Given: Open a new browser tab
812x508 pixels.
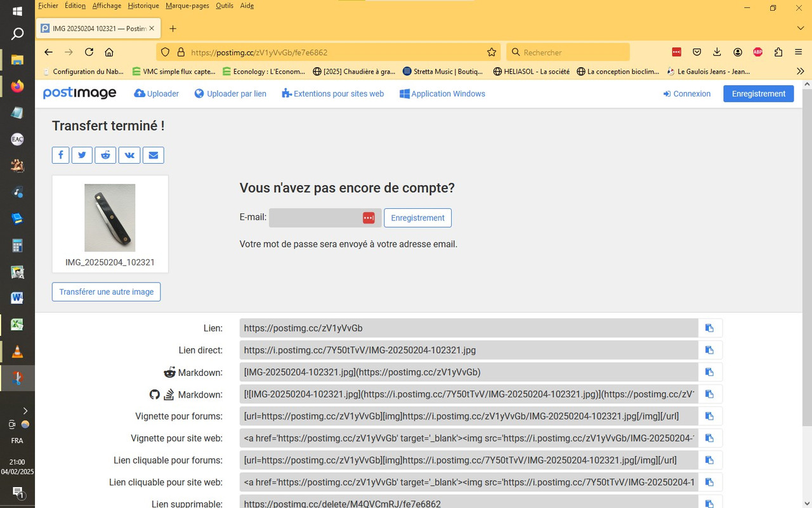Looking at the screenshot, I should [173, 29].
